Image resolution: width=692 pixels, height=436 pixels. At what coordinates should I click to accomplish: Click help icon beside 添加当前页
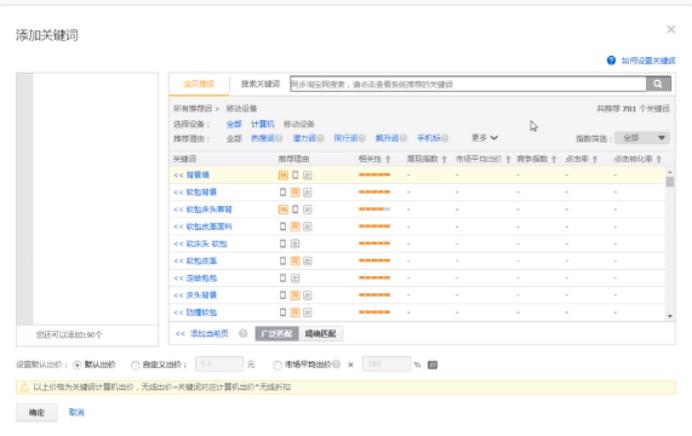coord(243,333)
